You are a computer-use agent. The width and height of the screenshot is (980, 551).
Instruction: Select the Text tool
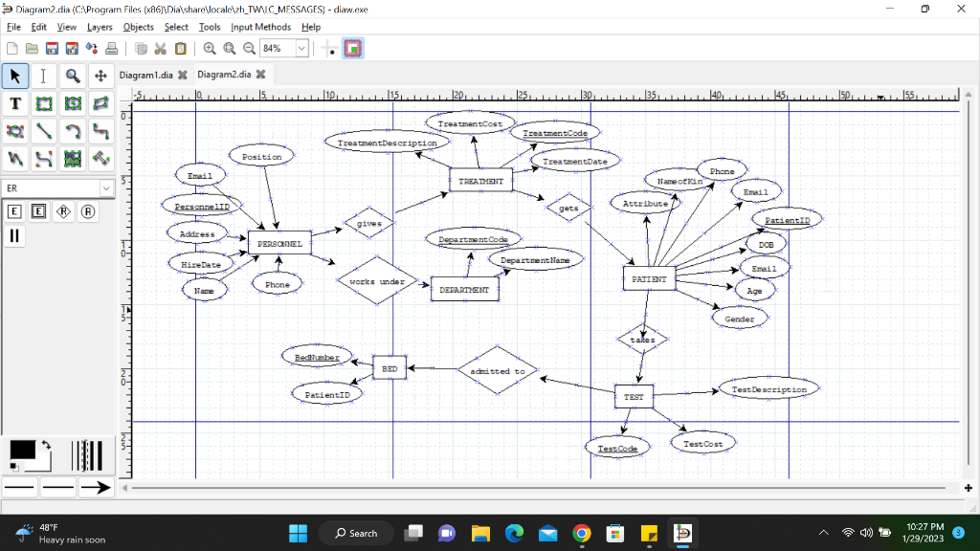[x=14, y=103]
